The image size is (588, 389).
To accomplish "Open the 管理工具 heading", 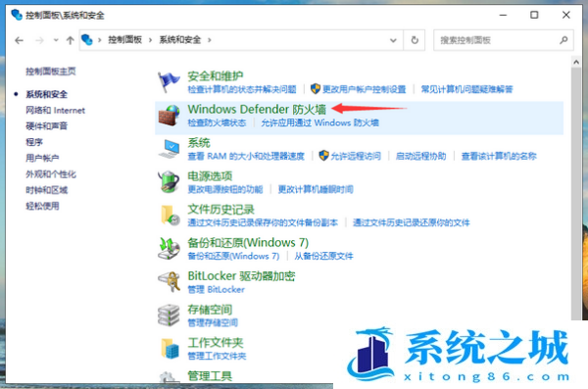I will point(210,375).
